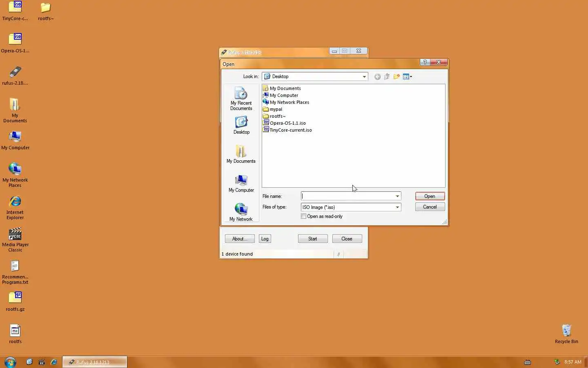Select the rootfs.gz desktop file
This screenshot has width=588, height=368.
click(15, 301)
